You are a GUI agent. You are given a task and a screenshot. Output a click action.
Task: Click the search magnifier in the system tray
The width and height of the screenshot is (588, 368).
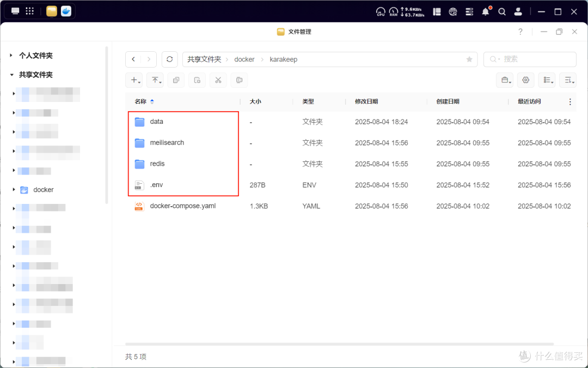501,11
